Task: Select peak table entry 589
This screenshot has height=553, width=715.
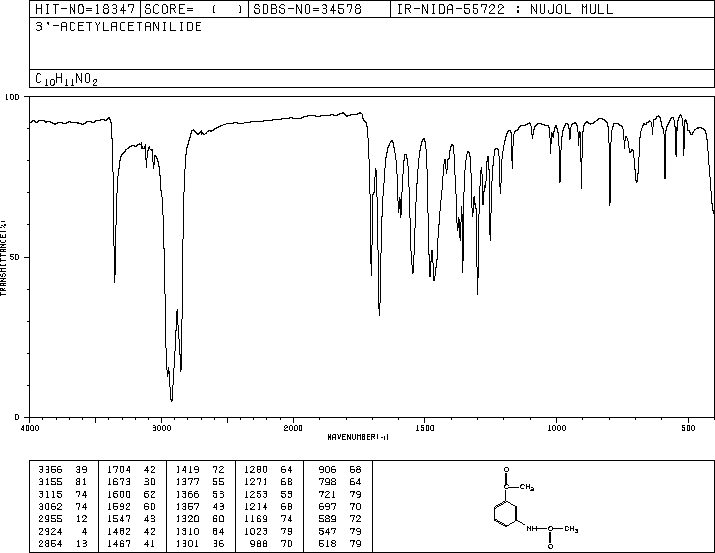Action: (340, 519)
